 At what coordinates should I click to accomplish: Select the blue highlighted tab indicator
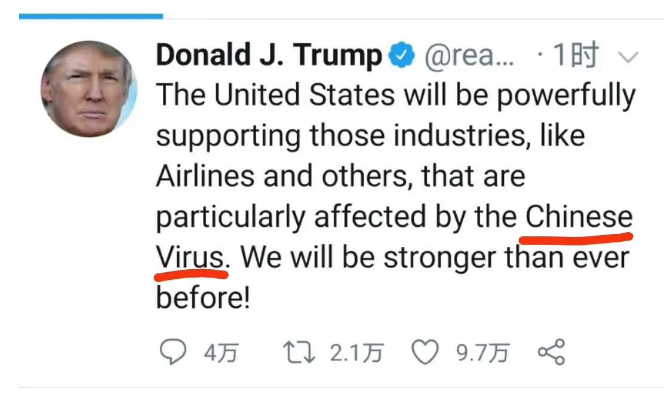(91, 16)
